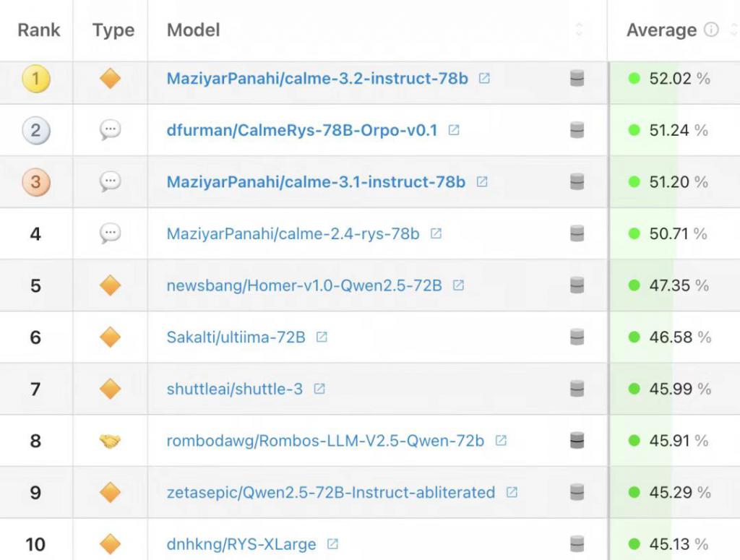The width and height of the screenshot is (740, 560).
Task: Click rank number 4 cell
Action: click(x=35, y=233)
